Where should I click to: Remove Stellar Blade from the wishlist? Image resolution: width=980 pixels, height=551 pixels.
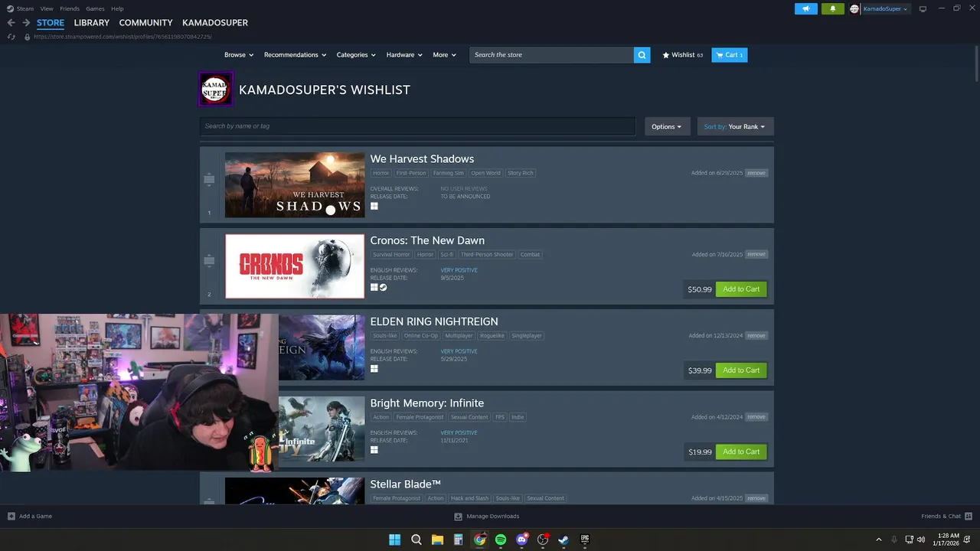[x=756, y=498]
